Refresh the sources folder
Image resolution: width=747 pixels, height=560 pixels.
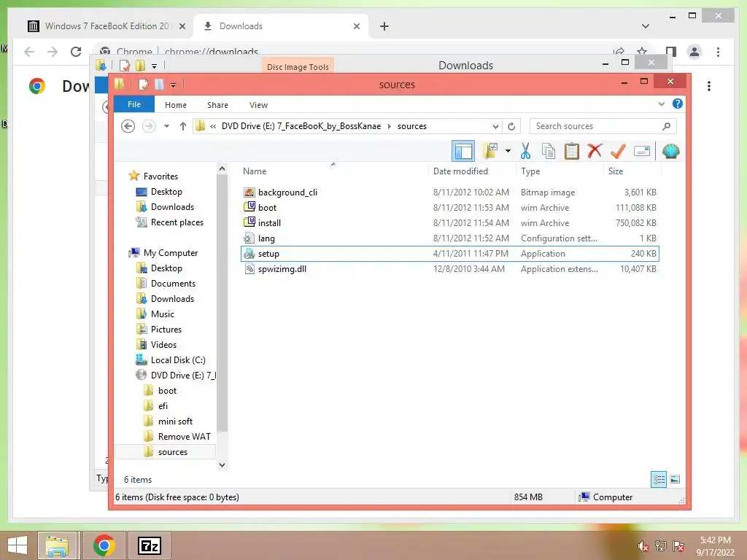(511, 126)
